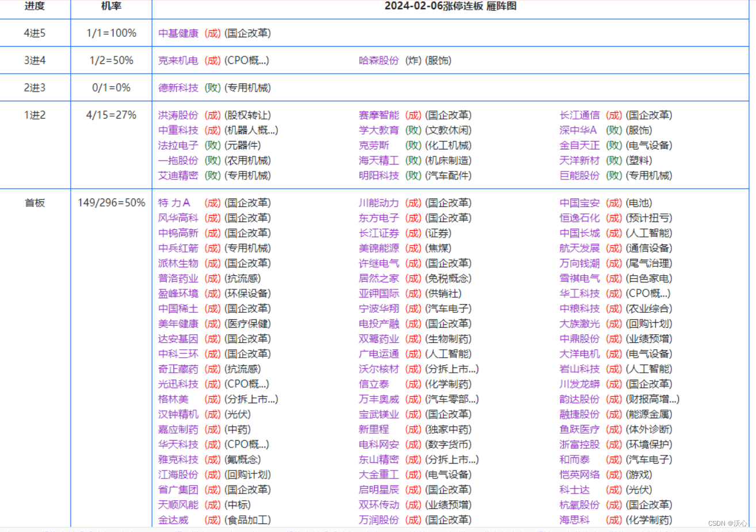The width and height of the screenshot is (756, 532).
Task: Click 明阳科技 stock link
Action: tap(379, 175)
